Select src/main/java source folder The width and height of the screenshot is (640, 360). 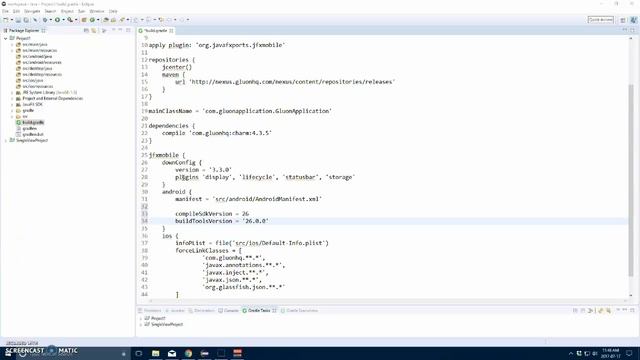click(35, 44)
